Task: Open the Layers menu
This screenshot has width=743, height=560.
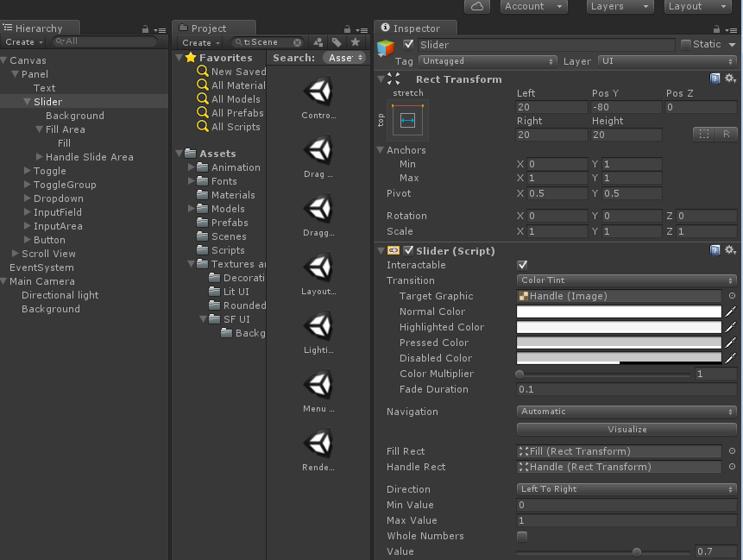Action: tap(620, 6)
